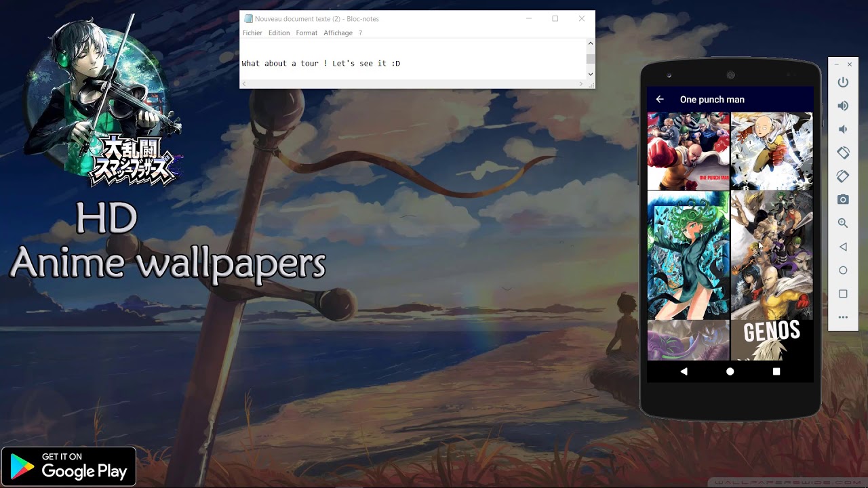The height and width of the screenshot is (488, 868).
Task: Minimize the emulator side toolbar
Action: 837,64
